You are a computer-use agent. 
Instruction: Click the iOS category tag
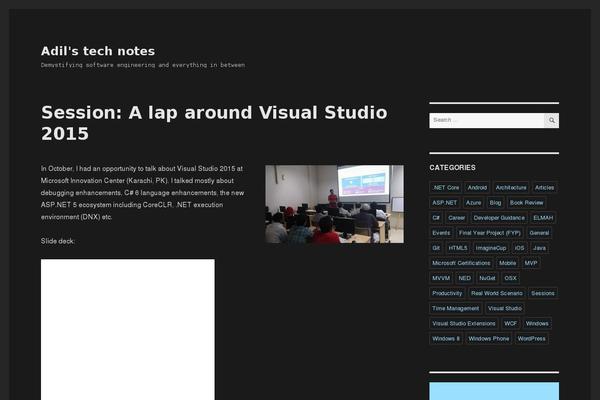520,248
